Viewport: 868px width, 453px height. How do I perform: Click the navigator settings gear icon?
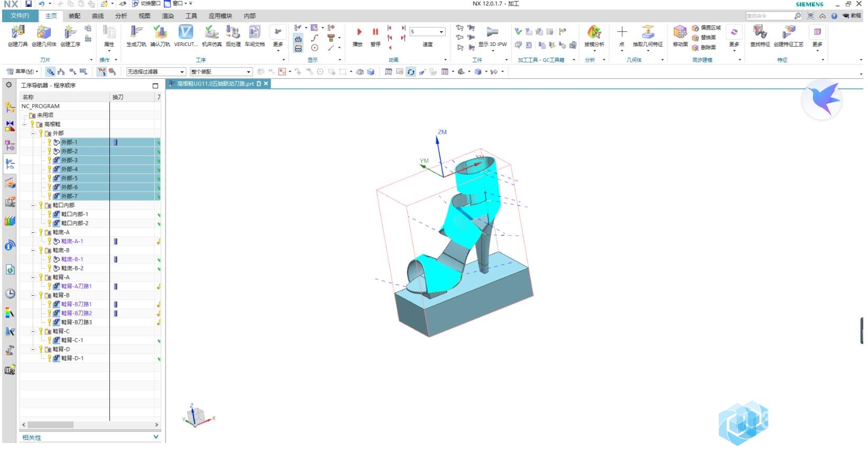click(8, 85)
